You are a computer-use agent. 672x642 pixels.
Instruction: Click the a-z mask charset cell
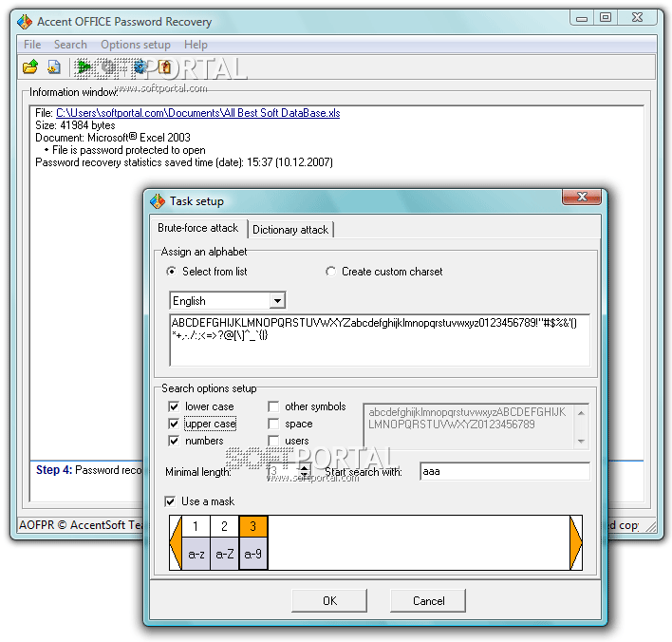(196, 554)
